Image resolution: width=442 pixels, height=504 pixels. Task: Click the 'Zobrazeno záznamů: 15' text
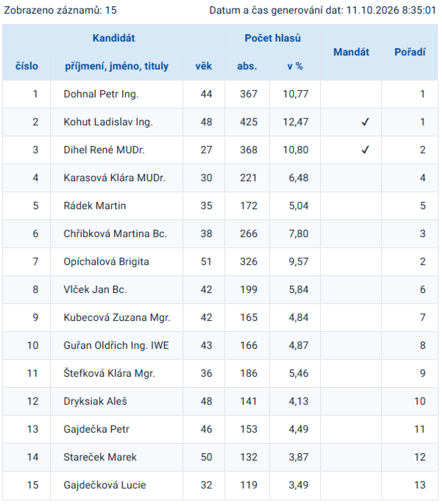pyautogui.click(x=60, y=10)
